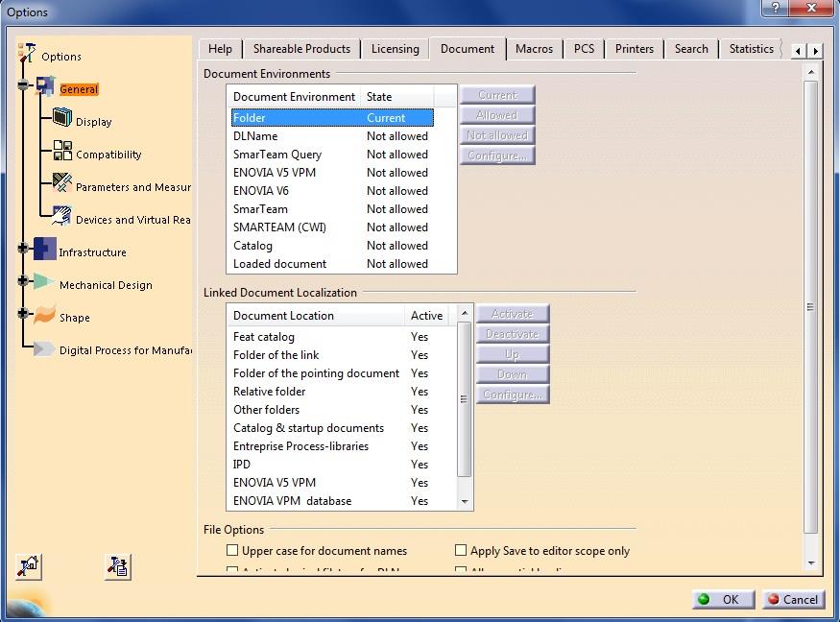Select the DLName environment row
Image resolution: width=840 pixels, height=622 pixels.
[332, 136]
